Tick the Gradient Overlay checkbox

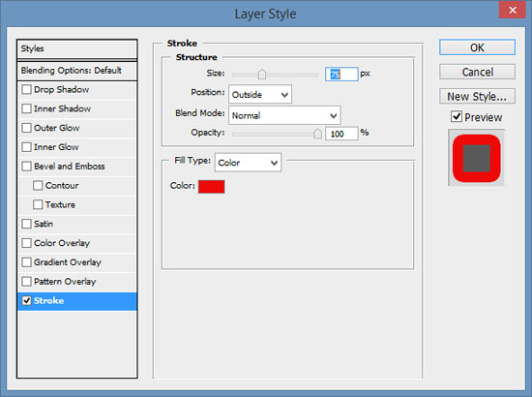pyautogui.click(x=26, y=262)
